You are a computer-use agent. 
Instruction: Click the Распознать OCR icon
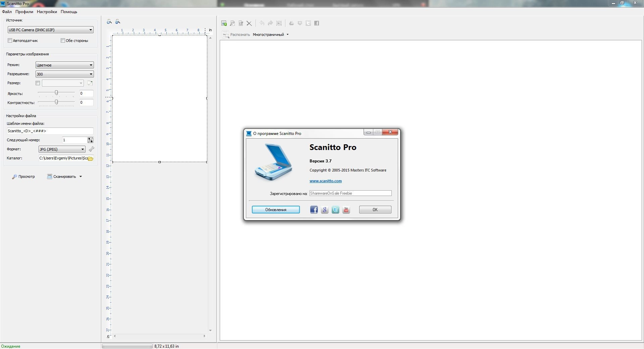click(225, 34)
